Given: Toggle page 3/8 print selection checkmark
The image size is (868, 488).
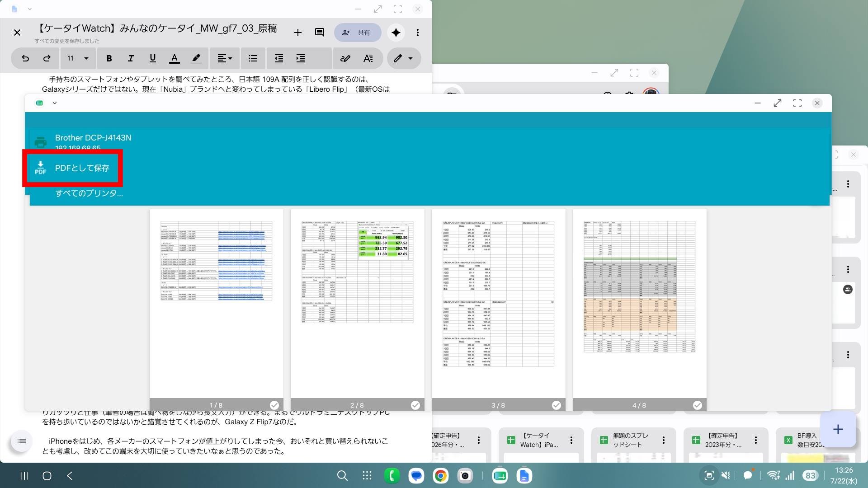Looking at the screenshot, I should coord(557,405).
